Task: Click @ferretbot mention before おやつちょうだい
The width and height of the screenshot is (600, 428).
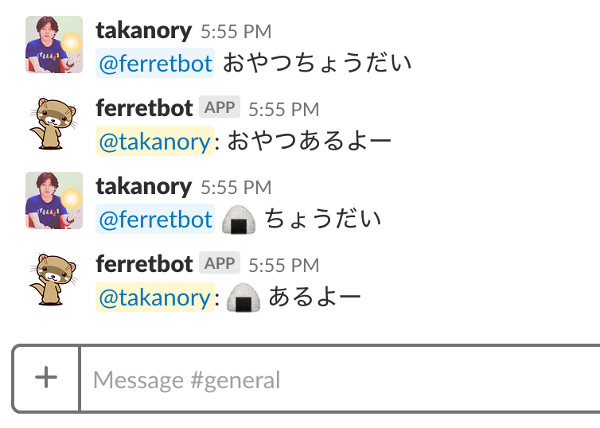Action: pyautogui.click(x=155, y=63)
